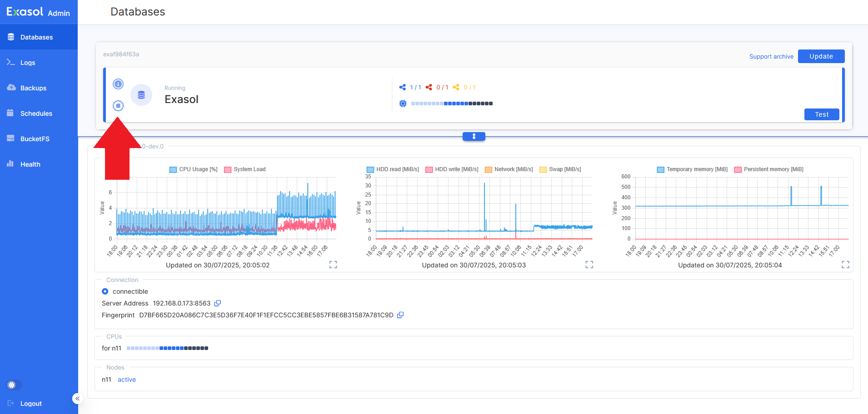Click the Running status label
Image resolution: width=868 pixels, height=414 pixels.
tap(175, 88)
